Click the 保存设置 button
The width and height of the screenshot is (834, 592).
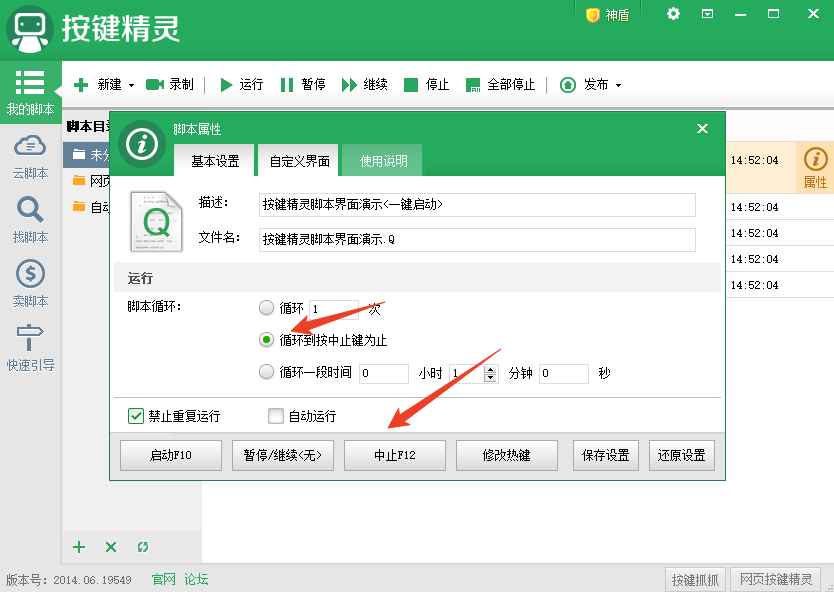[x=606, y=455]
